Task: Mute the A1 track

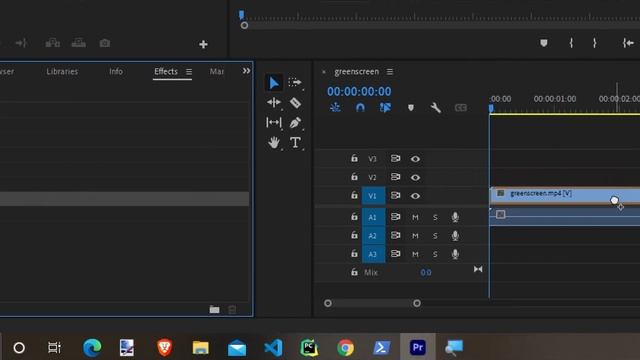Action: [x=415, y=218]
